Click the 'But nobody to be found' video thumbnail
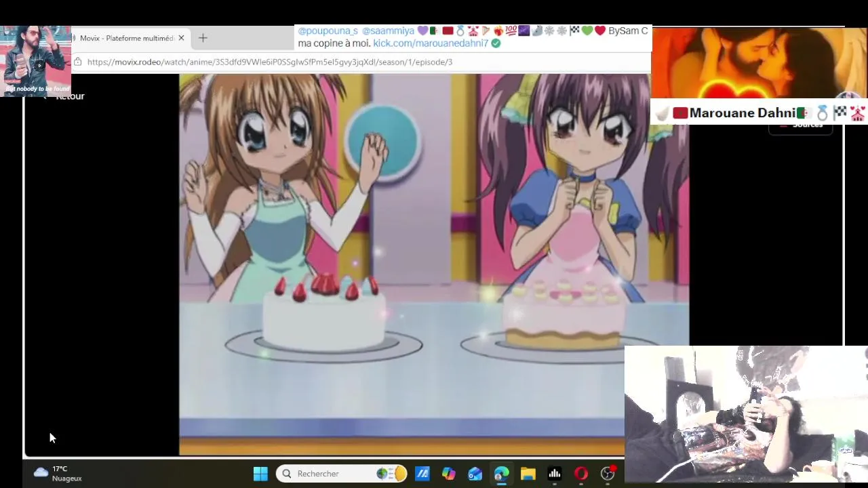868x488 pixels. pyautogui.click(x=36, y=61)
